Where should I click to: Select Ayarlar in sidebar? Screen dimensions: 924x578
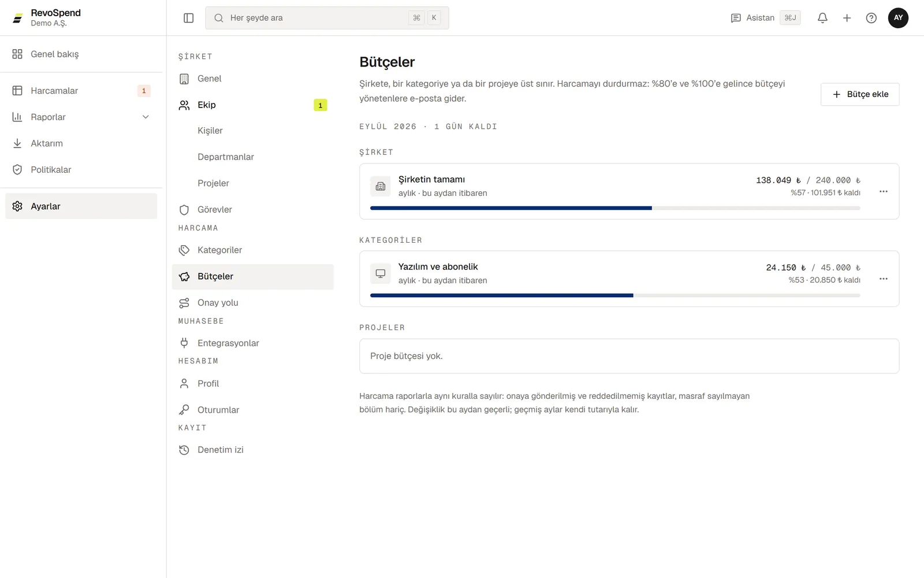[81, 206]
